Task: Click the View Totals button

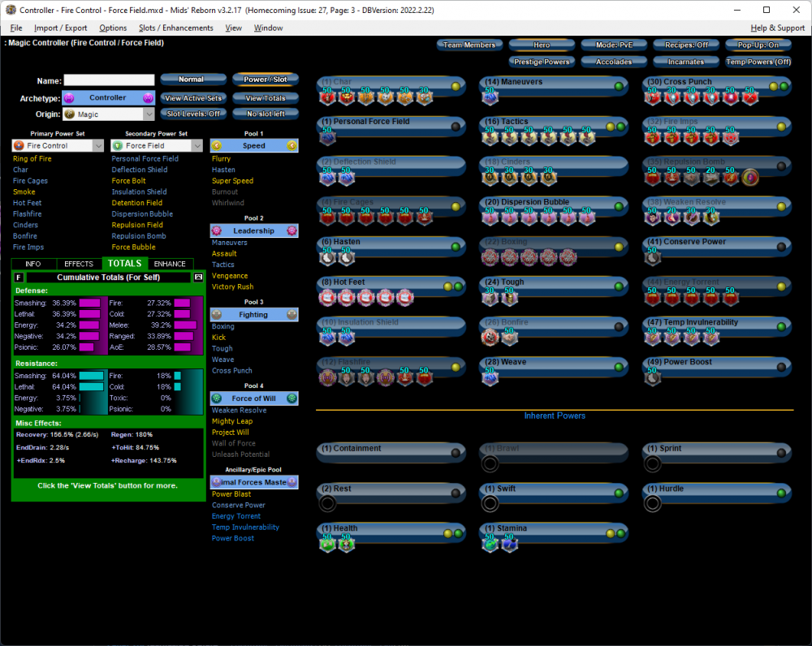Action: pos(266,98)
